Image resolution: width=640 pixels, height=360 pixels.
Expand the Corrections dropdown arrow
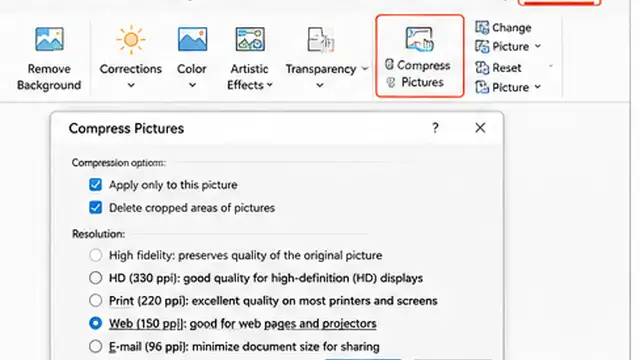pos(131,85)
